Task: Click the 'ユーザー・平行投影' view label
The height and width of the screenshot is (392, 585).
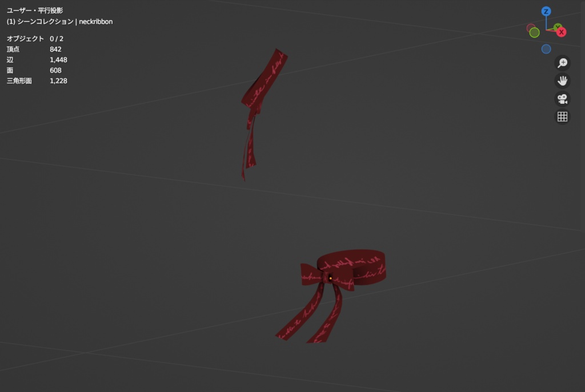Action: 35,10
